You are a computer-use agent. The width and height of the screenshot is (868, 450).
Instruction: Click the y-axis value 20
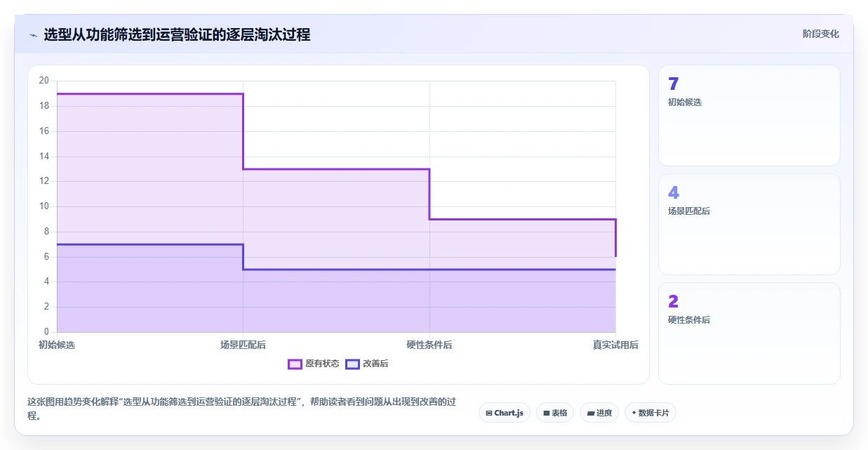44,81
